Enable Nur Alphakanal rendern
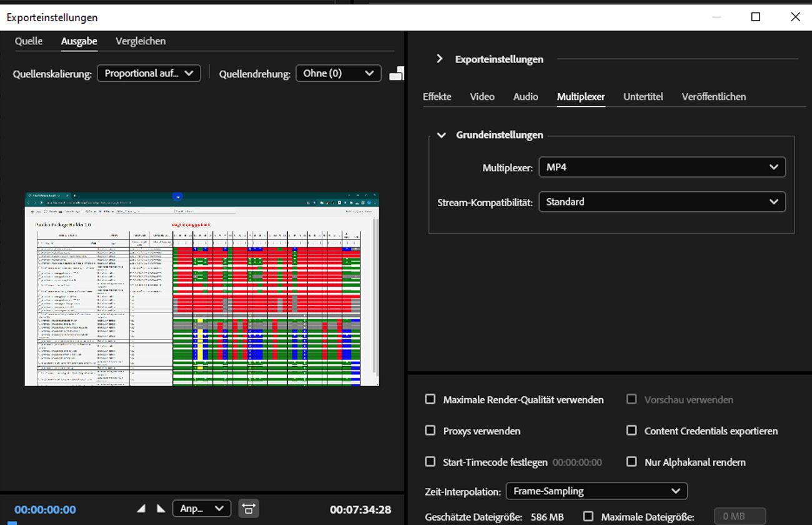 click(631, 462)
